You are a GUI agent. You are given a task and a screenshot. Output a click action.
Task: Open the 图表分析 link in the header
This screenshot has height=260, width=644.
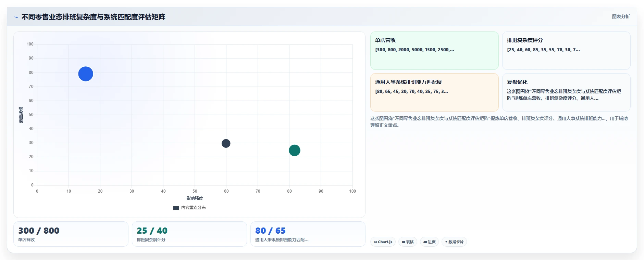coord(621,16)
